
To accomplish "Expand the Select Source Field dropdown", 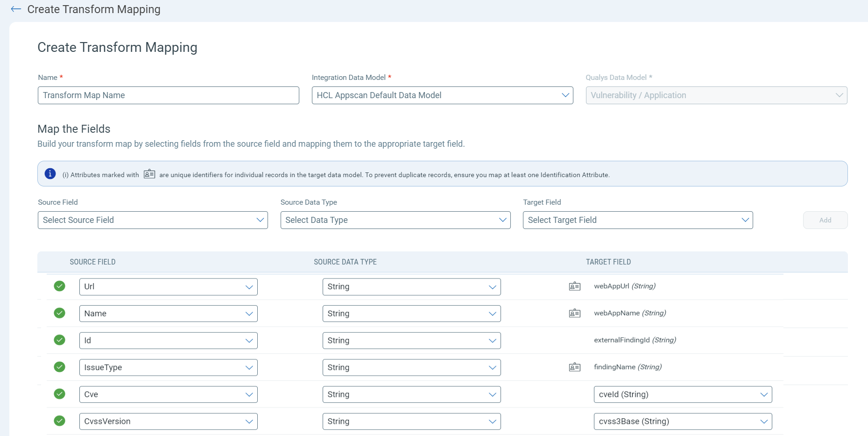I will click(153, 220).
